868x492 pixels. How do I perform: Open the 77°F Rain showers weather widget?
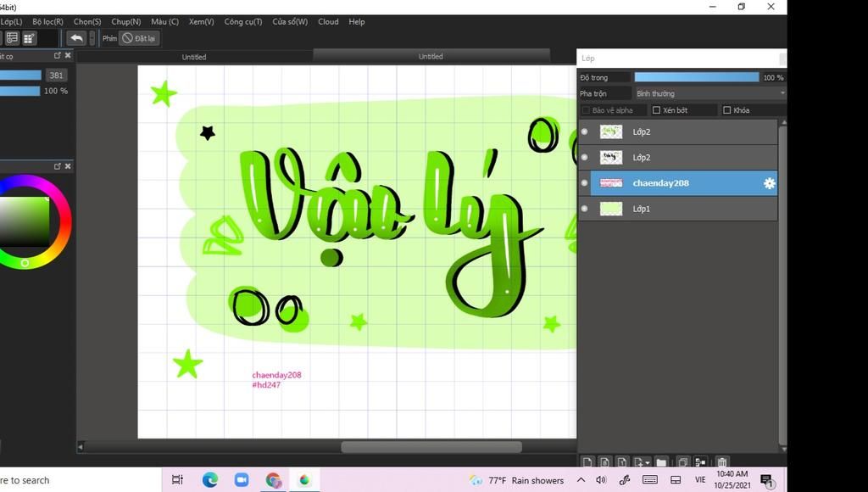(x=516, y=480)
